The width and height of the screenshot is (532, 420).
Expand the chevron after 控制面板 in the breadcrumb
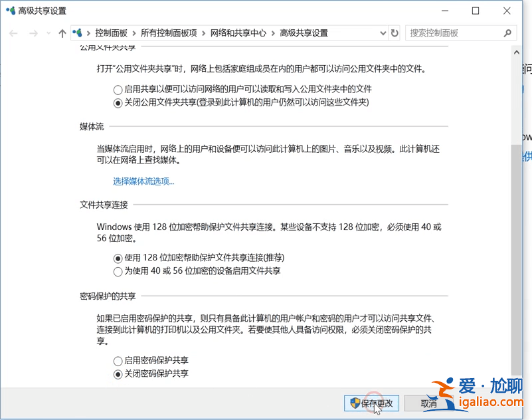(x=135, y=33)
